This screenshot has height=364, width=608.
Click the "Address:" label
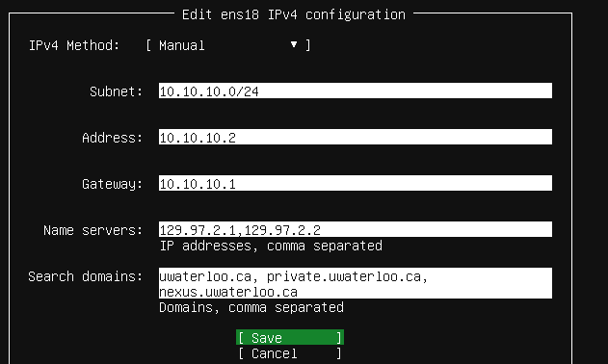click(112, 138)
